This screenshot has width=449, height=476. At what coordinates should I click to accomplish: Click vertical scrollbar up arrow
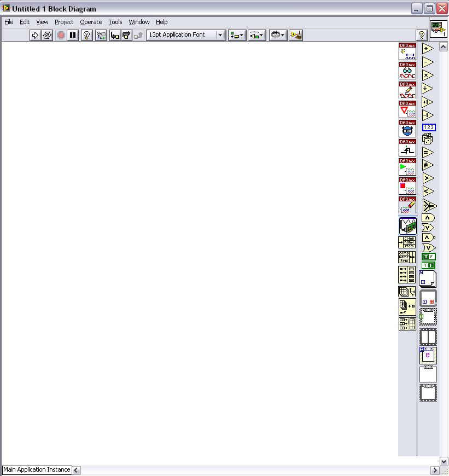click(x=443, y=47)
